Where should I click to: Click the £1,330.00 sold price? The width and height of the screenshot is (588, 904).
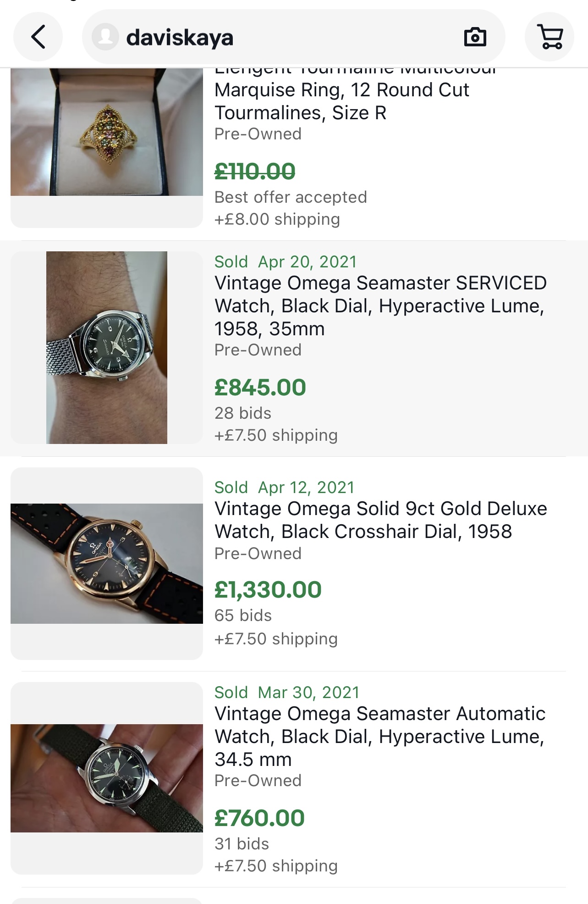point(268,590)
